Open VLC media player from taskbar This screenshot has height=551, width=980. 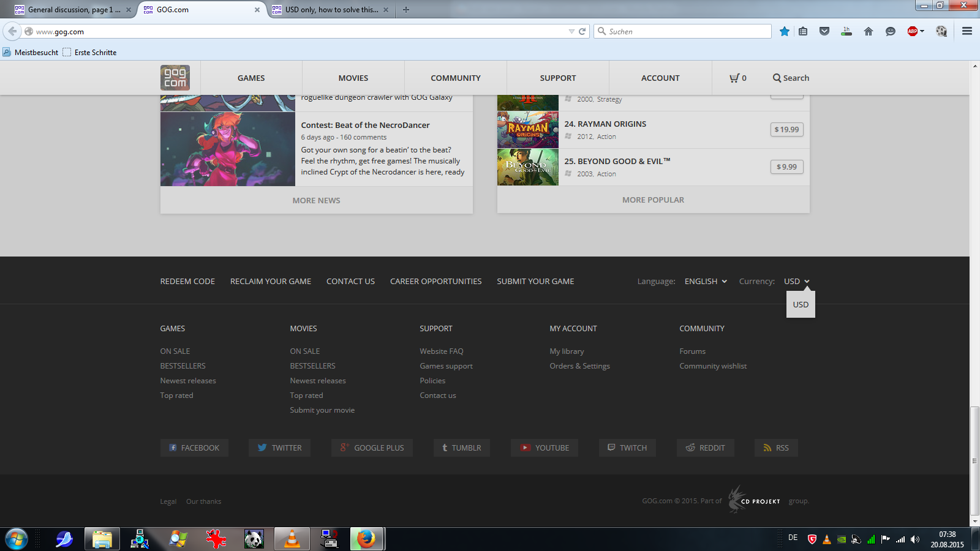292,539
